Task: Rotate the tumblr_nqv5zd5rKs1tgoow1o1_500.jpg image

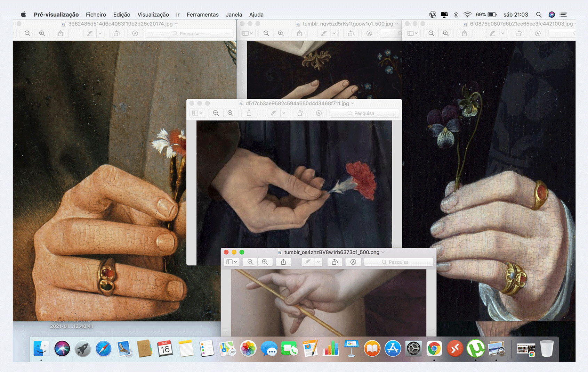Action: [351, 33]
